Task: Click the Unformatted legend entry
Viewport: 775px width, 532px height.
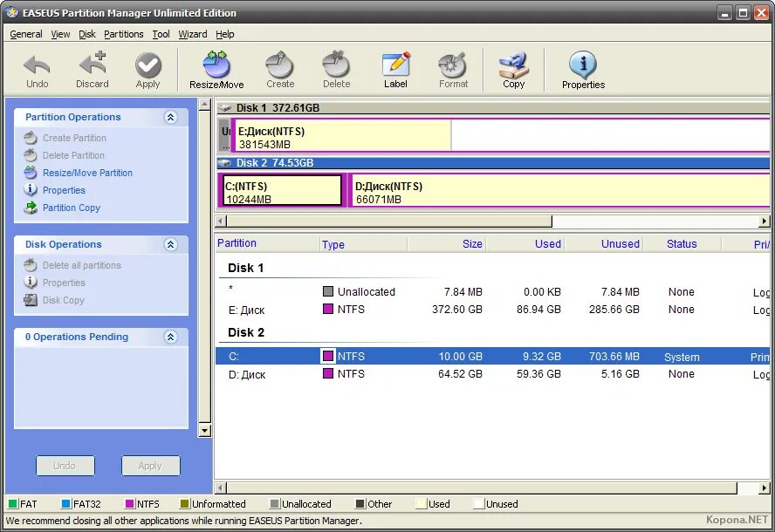Action: (213, 504)
